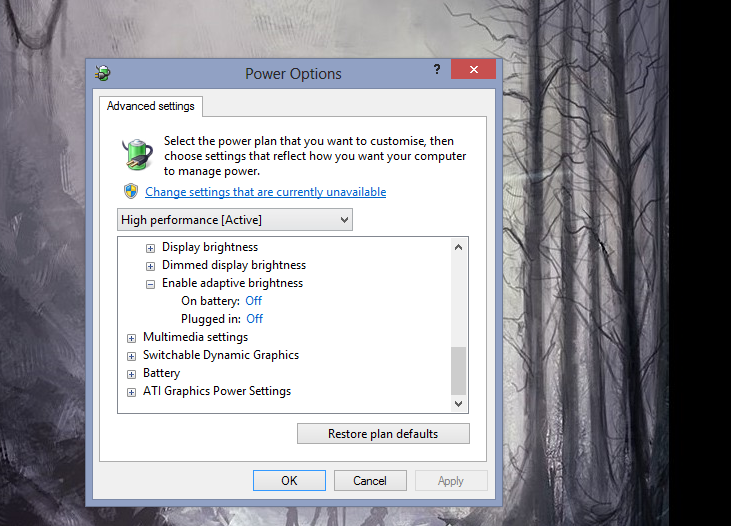Select the Battery tree label

pos(161,373)
